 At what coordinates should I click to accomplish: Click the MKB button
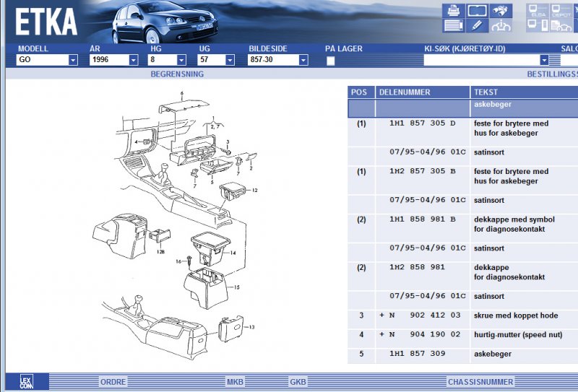tap(235, 382)
